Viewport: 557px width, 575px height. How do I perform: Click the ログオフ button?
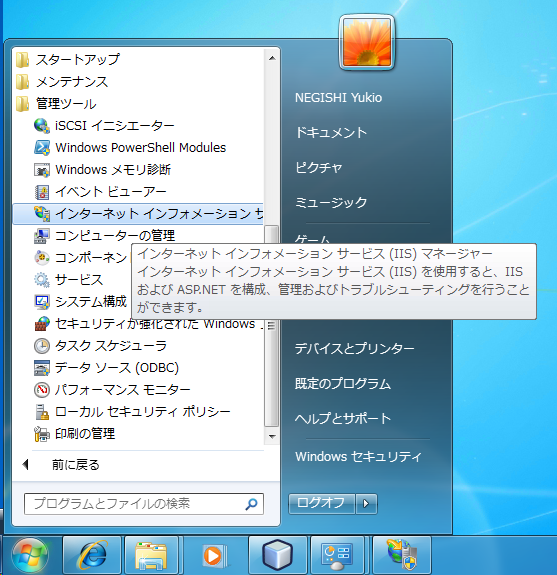(x=322, y=503)
